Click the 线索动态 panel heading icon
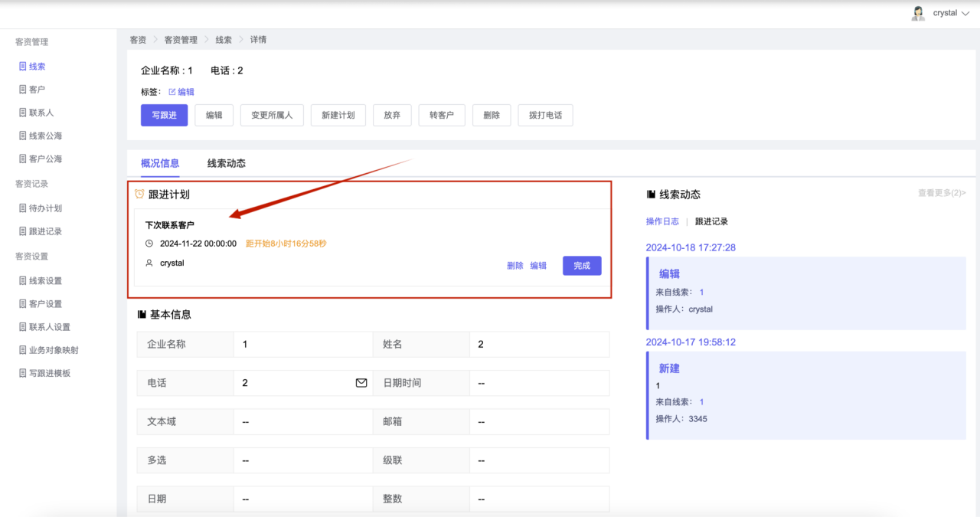980x517 pixels. (651, 195)
